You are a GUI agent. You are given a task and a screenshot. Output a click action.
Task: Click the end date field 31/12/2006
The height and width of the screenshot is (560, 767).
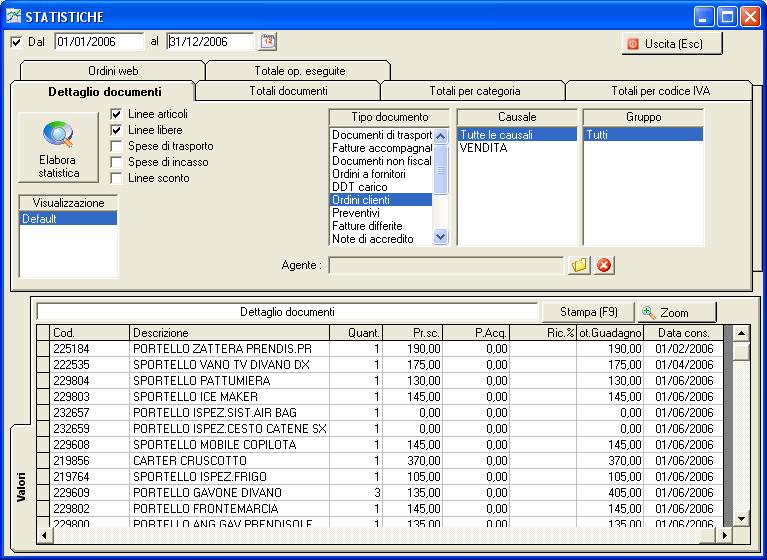click(210, 42)
